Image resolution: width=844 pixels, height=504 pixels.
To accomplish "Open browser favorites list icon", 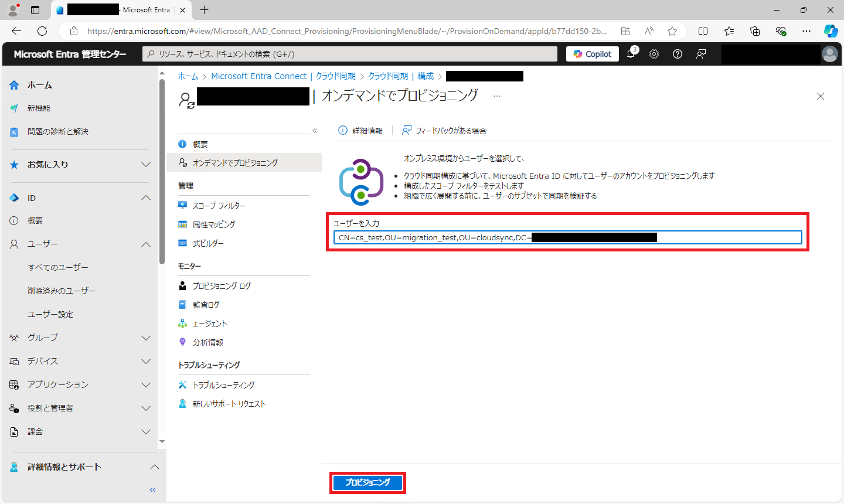I will click(x=729, y=31).
